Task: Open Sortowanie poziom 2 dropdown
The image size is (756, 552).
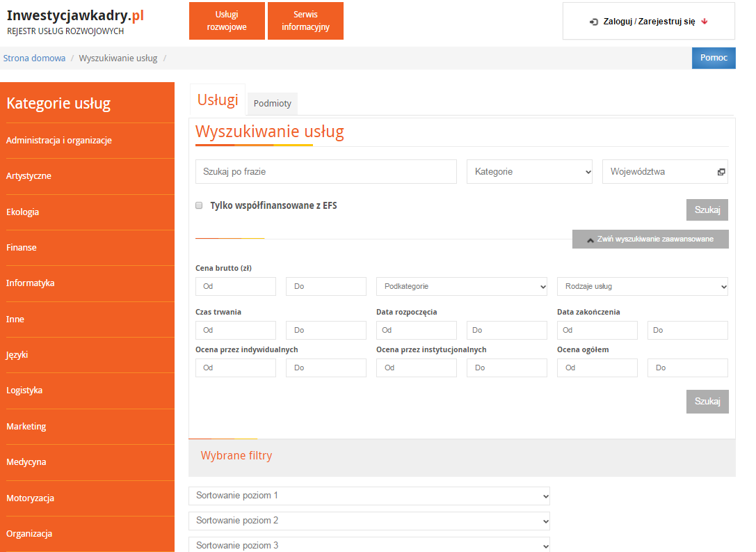Action: click(x=369, y=521)
